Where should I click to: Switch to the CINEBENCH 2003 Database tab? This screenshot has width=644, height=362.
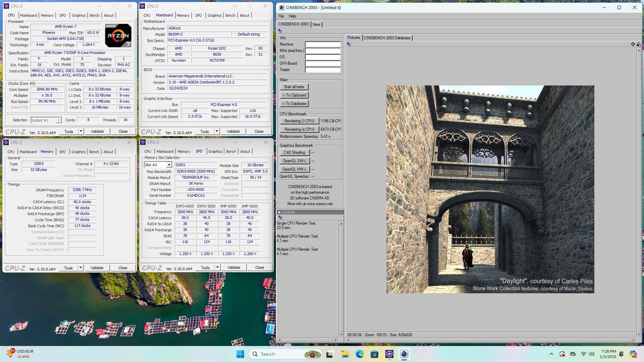(x=387, y=38)
